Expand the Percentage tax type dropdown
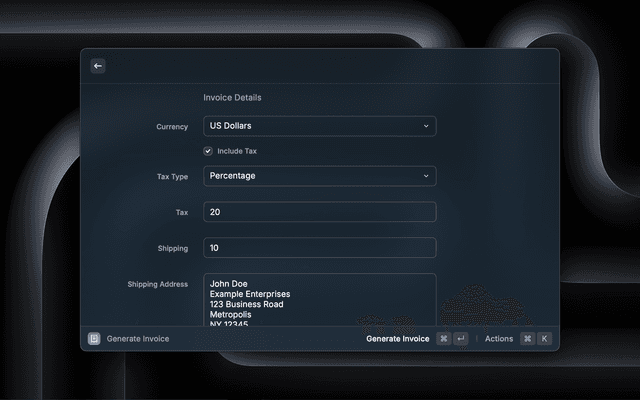This screenshot has height=400, width=640. pyautogui.click(x=319, y=176)
